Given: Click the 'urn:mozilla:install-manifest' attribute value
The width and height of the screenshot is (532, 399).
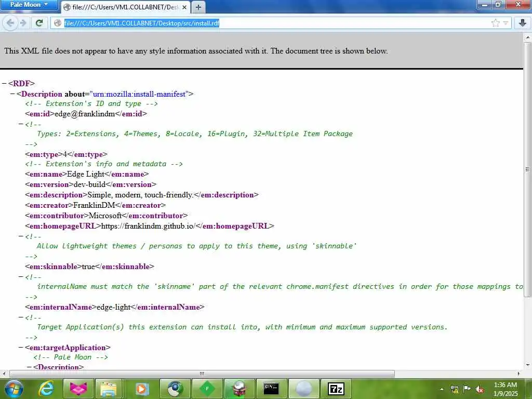Looking at the screenshot, I should (139, 94).
